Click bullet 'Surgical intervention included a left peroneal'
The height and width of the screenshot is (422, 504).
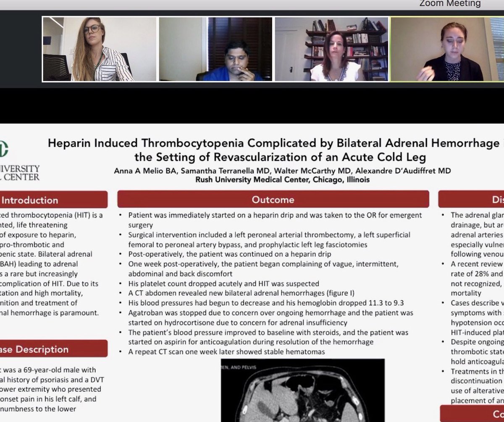tap(269, 239)
